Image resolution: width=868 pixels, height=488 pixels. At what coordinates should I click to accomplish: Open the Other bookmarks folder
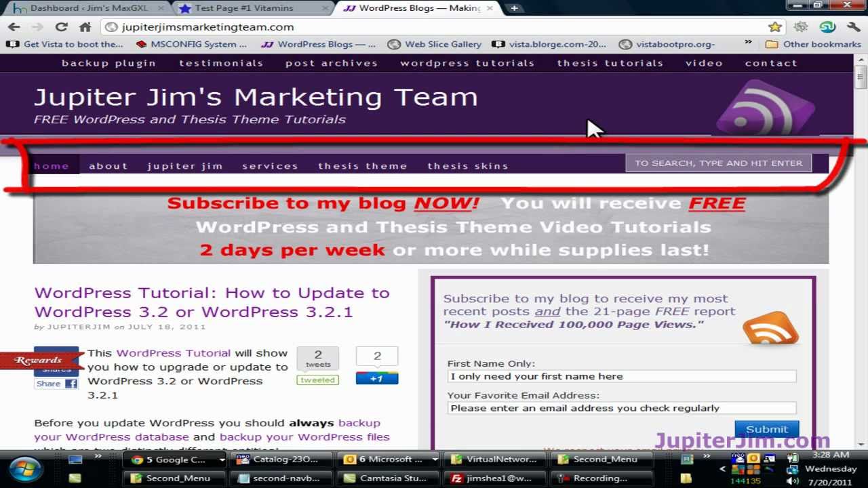click(x=812, y=44)
